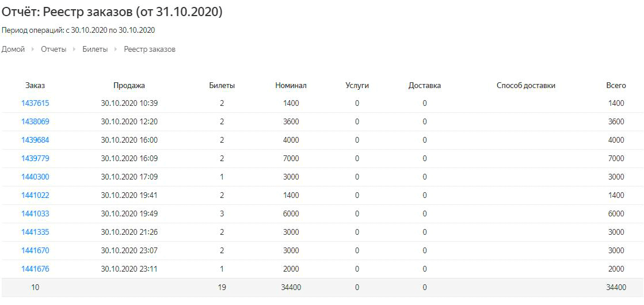644x305 pixels.
Task: Click the Способ доставки column header
Action: [x=526, y=86]
